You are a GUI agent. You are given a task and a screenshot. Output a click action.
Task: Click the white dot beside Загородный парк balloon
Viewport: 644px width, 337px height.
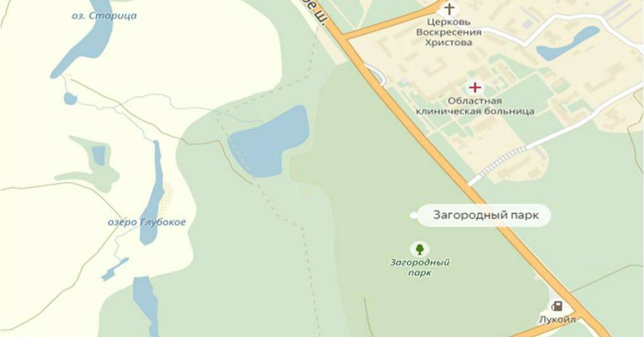(414, 215)
